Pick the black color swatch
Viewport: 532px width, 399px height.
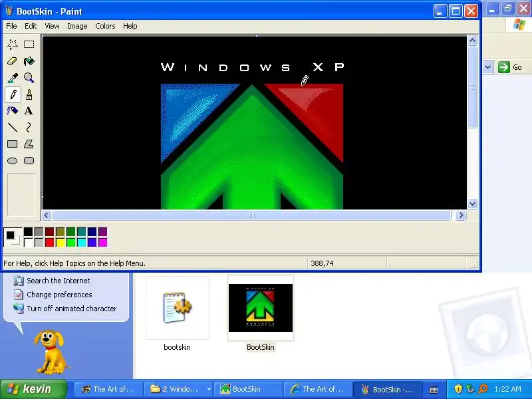point(29,231)
